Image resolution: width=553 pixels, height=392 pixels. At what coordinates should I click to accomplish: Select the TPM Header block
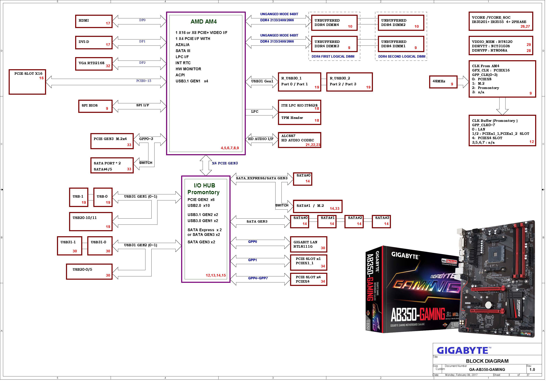299,119
